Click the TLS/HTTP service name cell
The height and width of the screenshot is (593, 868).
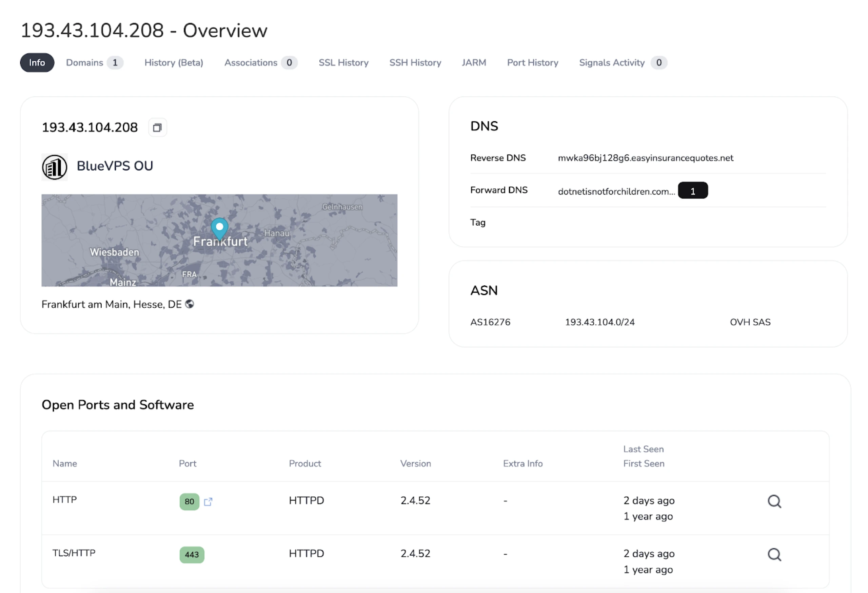(x=74, y=553)
